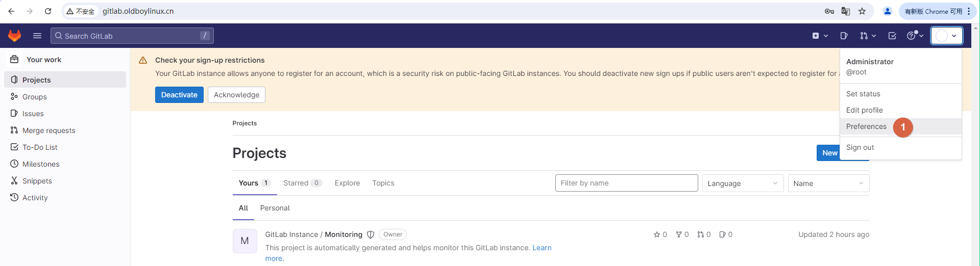Open Activity in the sidebar
Screen dimensions: 980x266
coord(65,197)
